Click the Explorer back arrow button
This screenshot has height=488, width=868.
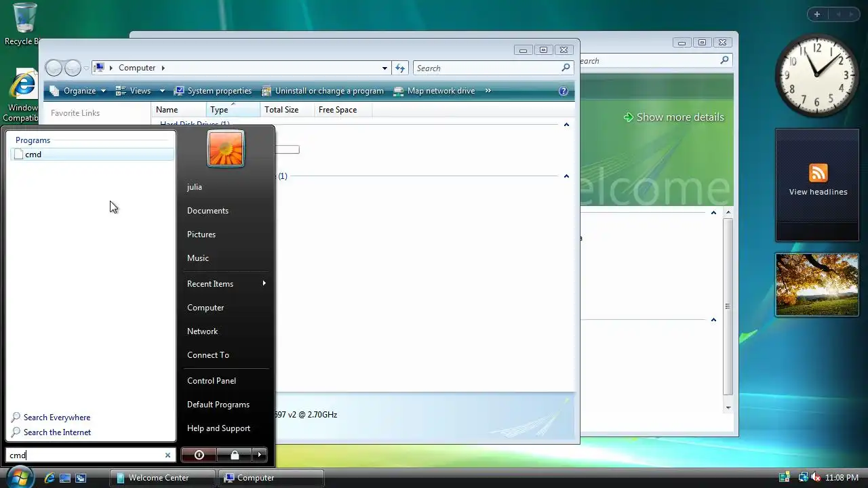pyautogui.click(x=54, y=68)
